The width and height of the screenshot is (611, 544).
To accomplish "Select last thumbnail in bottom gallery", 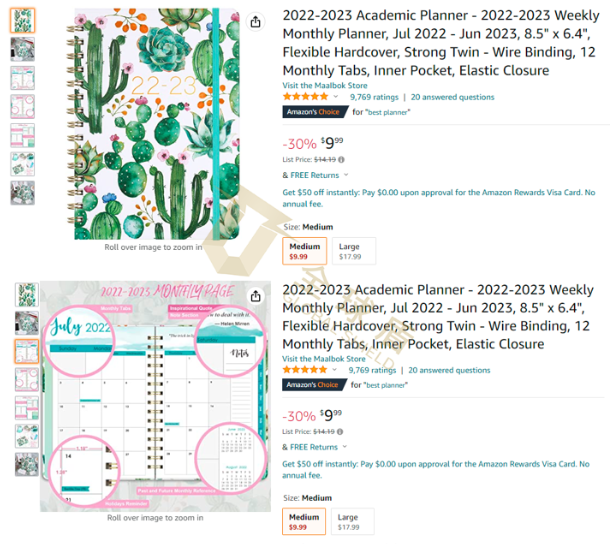I will pos(27,465).
